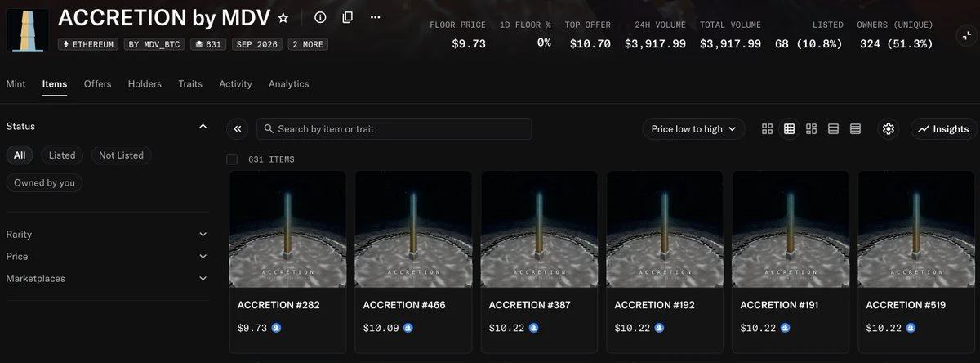Open the three-dot more options menu

point(375,17)
